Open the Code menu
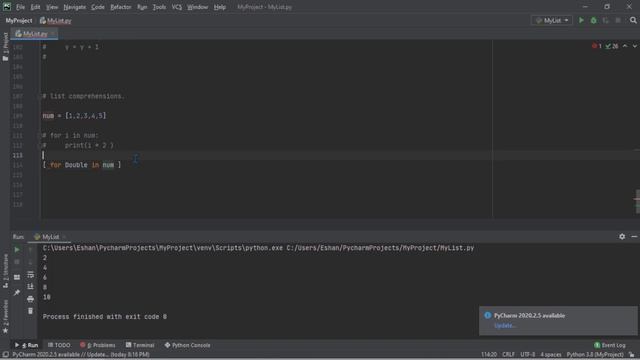The image size is (640, 360). pyautogui.click(x=98, y=7)
